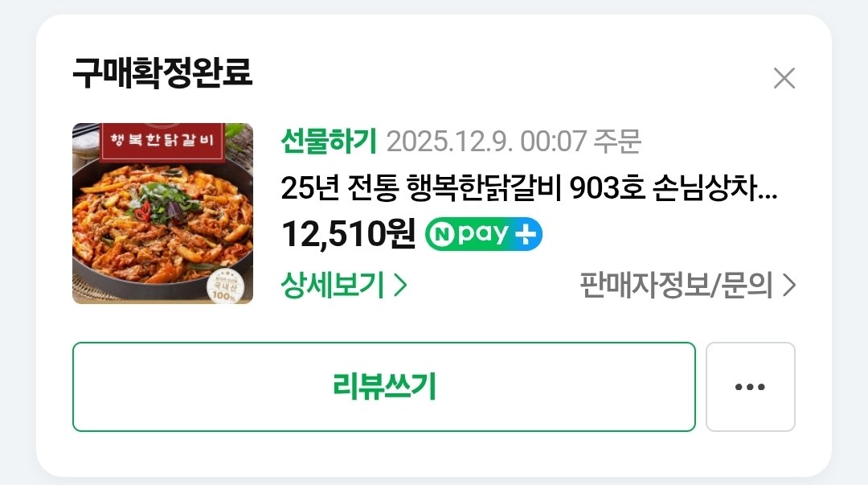
Task: Open the three-dots more options button
Action: pyautogui.click(x=750, y=386)
